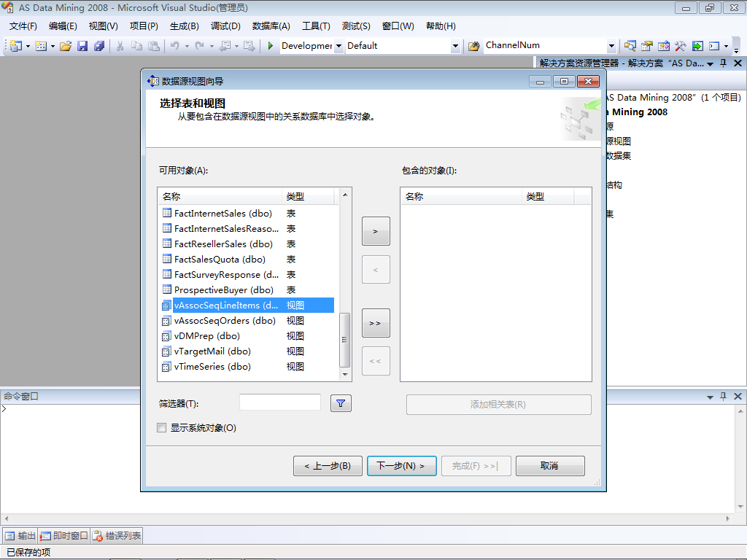Click the Toolbox wrench toolbar icon
Screen dimensions: 747x560
pyautogui.click(x=680, y=46)
